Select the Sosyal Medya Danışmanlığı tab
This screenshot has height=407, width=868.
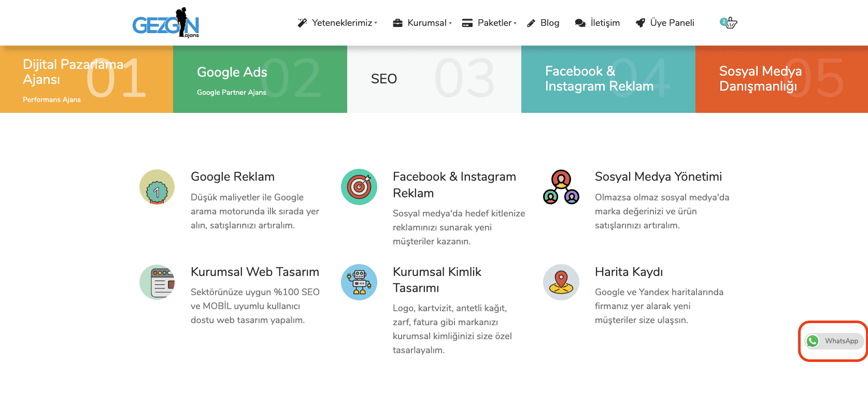point(781,79)
